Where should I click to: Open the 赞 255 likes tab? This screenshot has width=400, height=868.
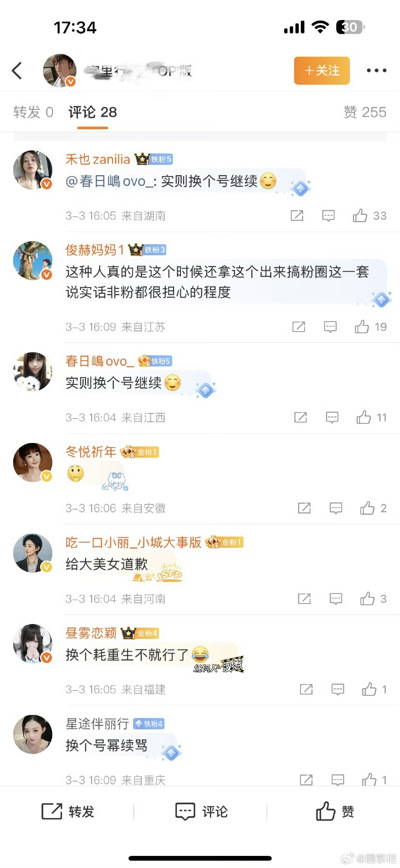pos(365,112)
